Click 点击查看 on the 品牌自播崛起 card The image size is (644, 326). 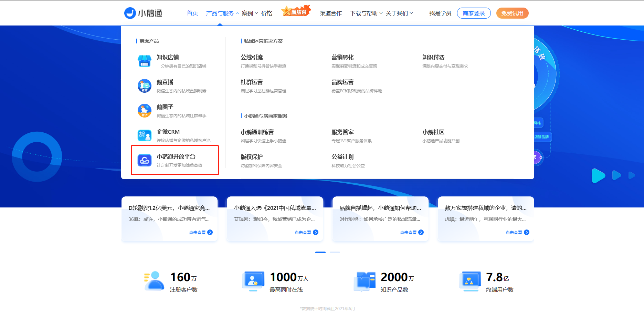[x=408, y=233]
